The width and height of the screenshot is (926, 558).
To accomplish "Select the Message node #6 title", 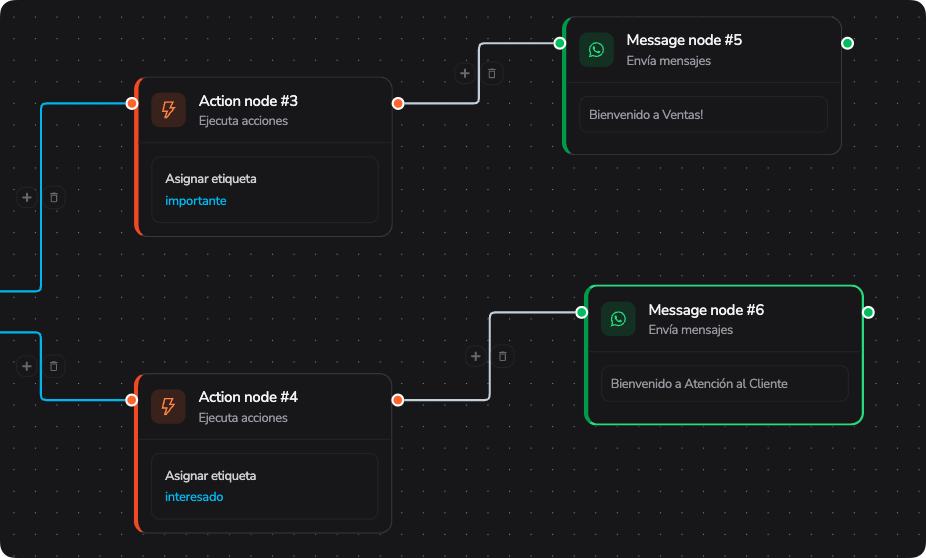I will point(706,310).
